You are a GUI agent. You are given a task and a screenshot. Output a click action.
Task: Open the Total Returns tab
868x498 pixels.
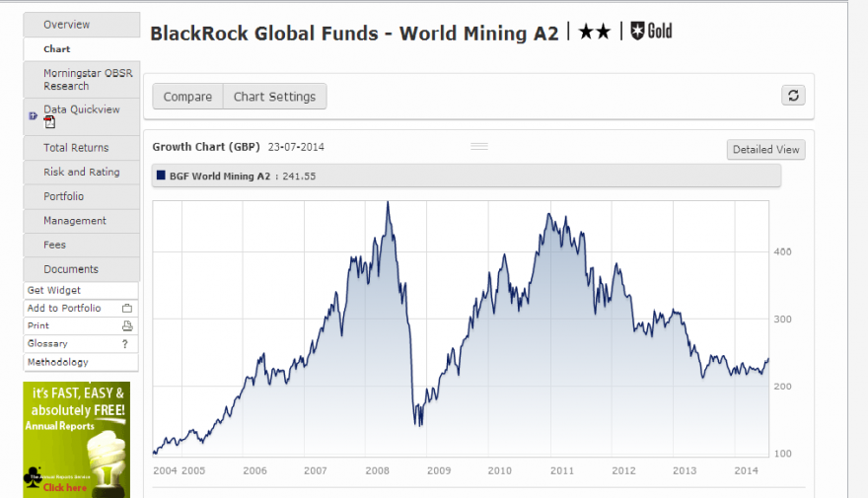[x=81, y=148]
